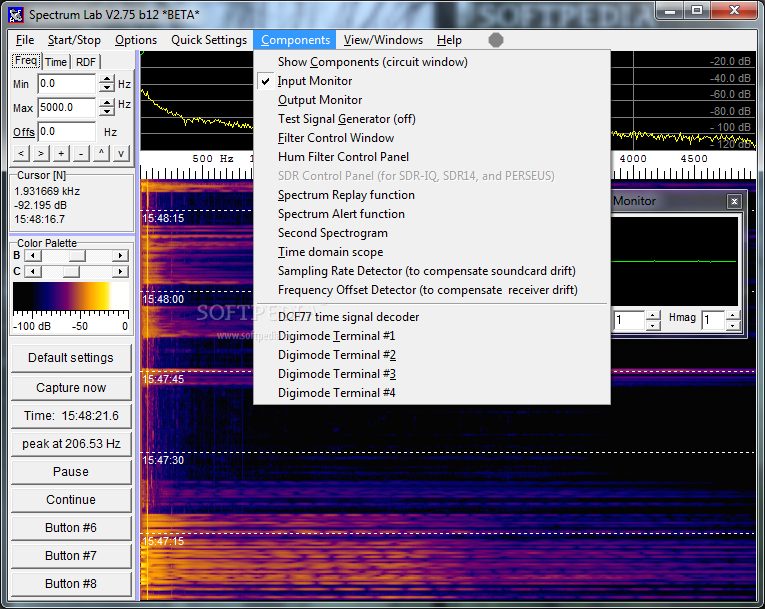The height and width of the screenshot is (609, 765).
Task: Open the Help menu
Action: click(449, 40)
